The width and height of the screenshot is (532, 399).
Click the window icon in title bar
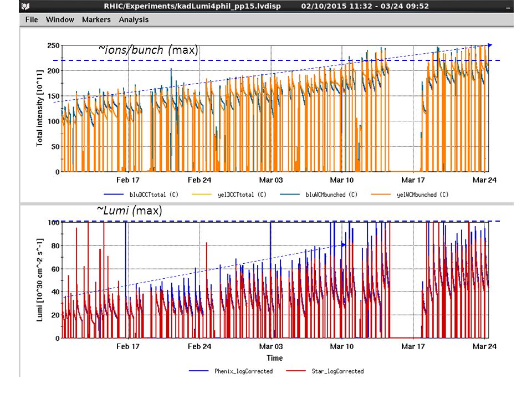click(25, 6)
